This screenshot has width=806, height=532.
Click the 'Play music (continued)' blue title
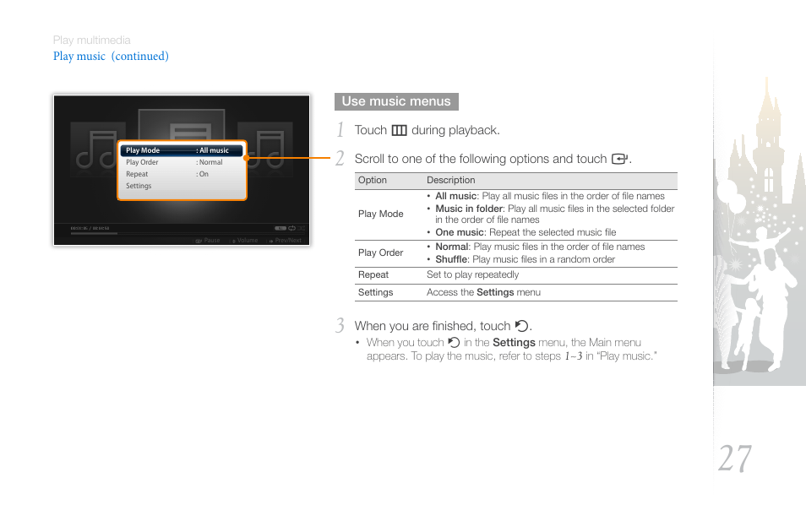tap(111, 56)
